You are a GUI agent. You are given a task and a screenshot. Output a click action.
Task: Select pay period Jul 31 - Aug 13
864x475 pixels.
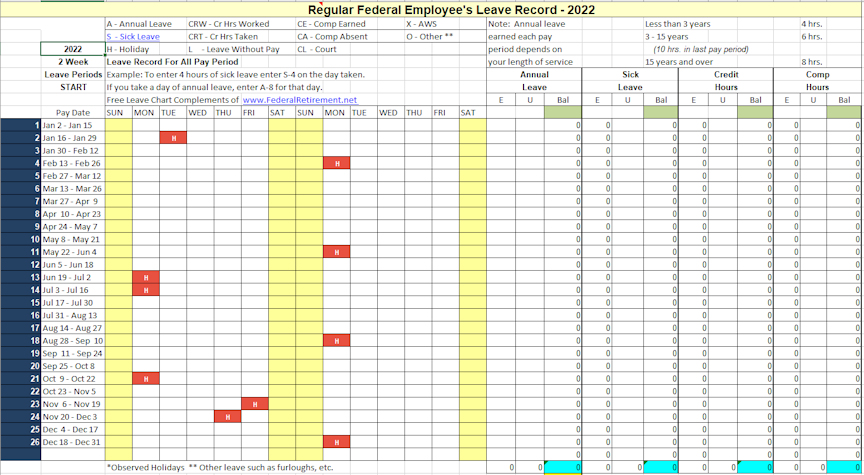point(73,315)
